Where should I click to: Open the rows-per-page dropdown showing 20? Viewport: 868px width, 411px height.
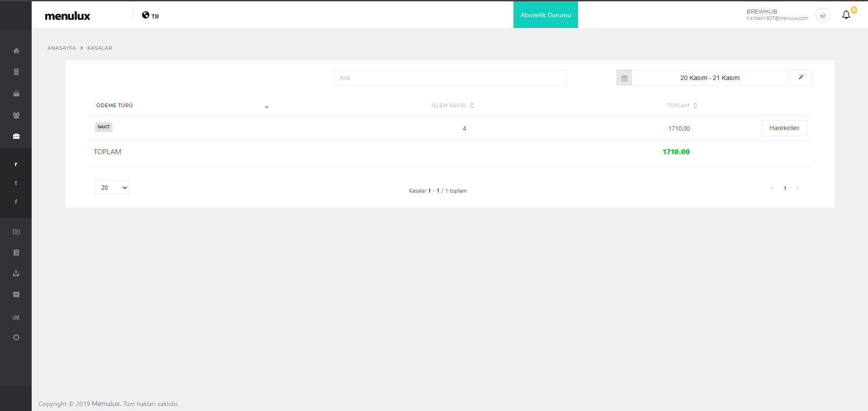pos(112,188)
